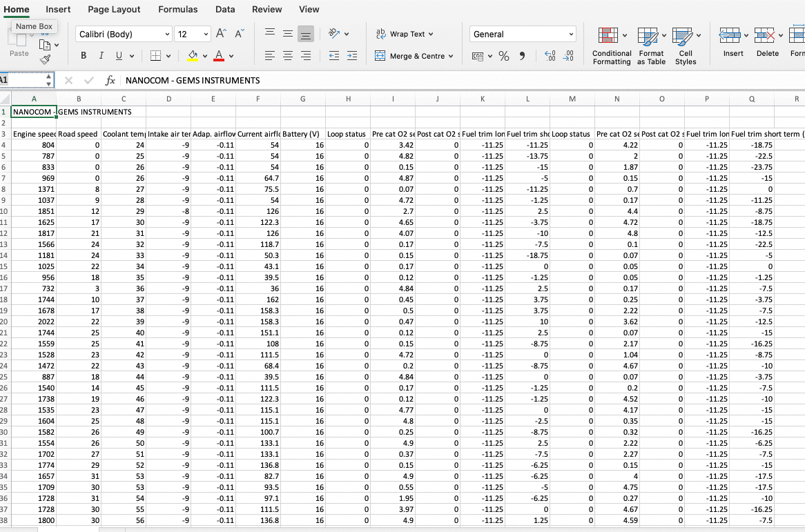Select the "Road speed" header cell
This screenshot has width=805, height=532.
79,134
